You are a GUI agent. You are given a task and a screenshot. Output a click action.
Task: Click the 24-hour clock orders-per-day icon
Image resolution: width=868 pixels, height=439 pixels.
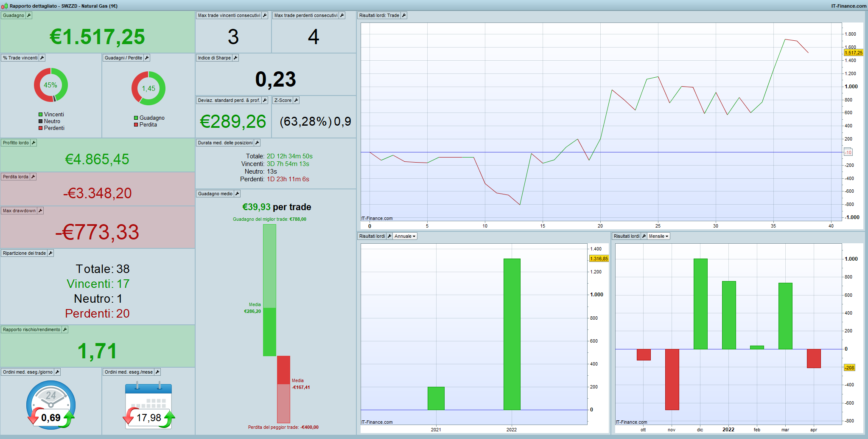(51, 405)
